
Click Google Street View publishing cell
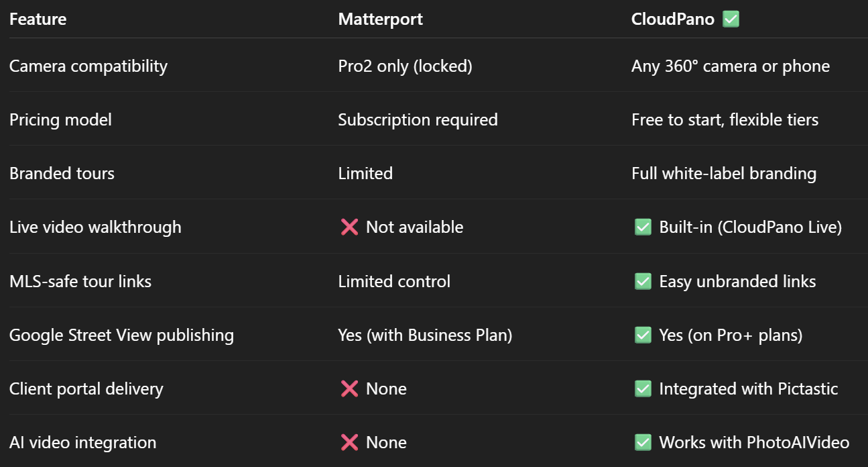(x=121, y=335)
